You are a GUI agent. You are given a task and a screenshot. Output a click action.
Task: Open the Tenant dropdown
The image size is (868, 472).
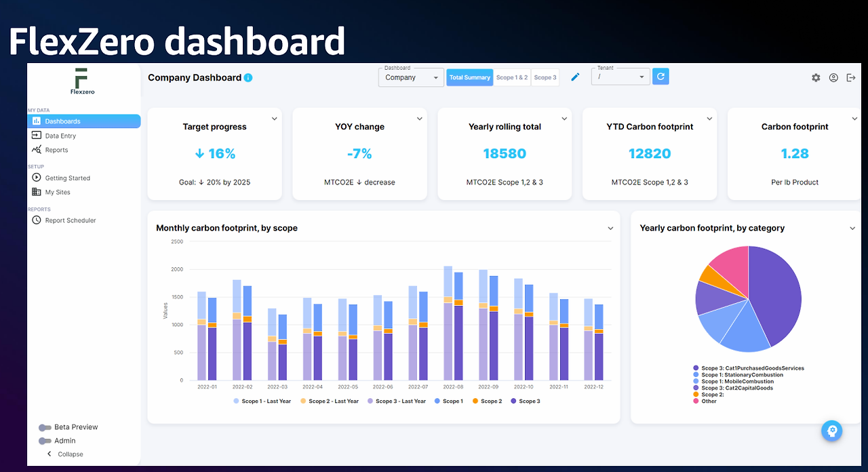pos(620,77)
